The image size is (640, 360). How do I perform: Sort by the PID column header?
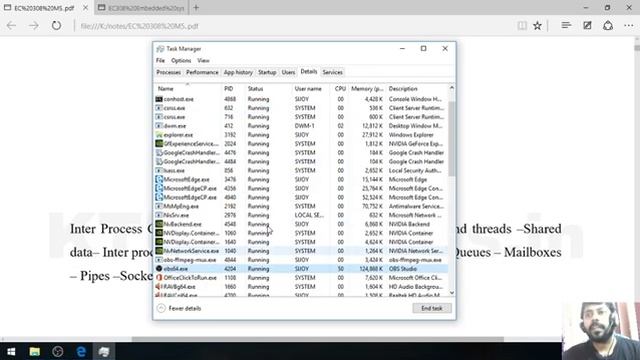(x=233, y=89)
